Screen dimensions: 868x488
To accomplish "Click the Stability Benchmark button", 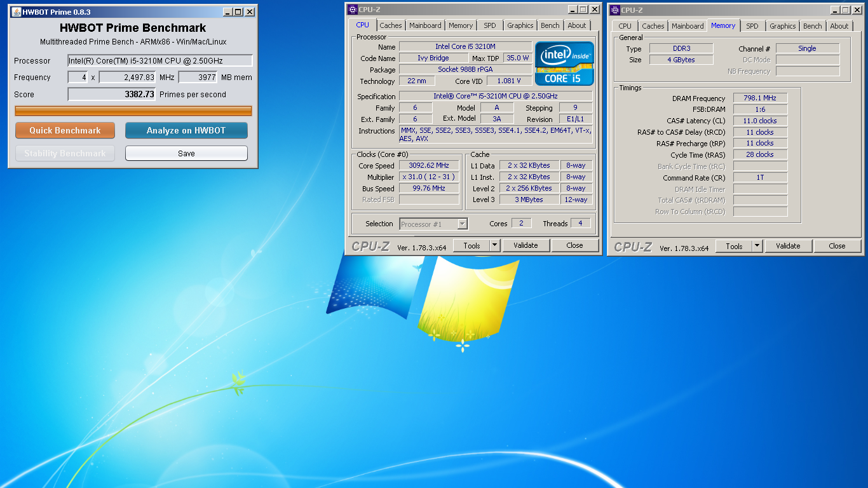I will click(65, 153).
